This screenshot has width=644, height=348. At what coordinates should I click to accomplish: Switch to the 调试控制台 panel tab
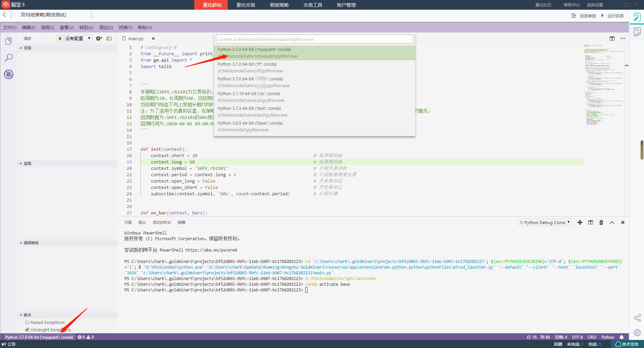[x=162, y=222]
